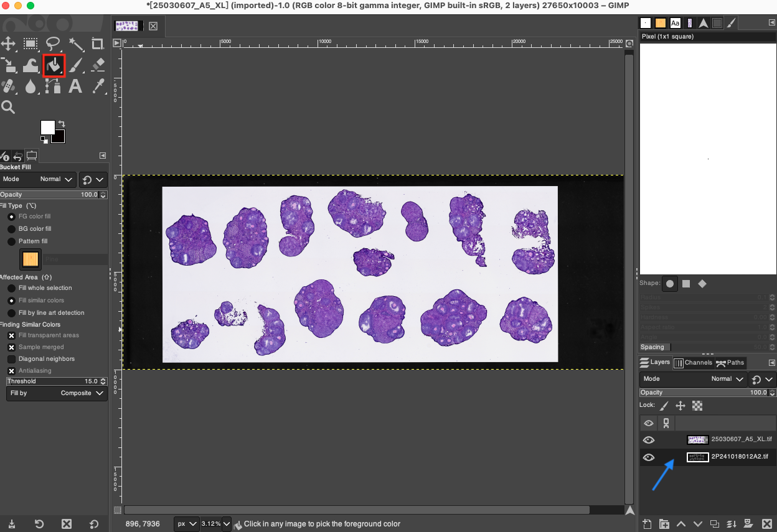This screenshot has width=777, height=532.
Task: Create a new layer via the Layers panel
Action: click(646, 524)
